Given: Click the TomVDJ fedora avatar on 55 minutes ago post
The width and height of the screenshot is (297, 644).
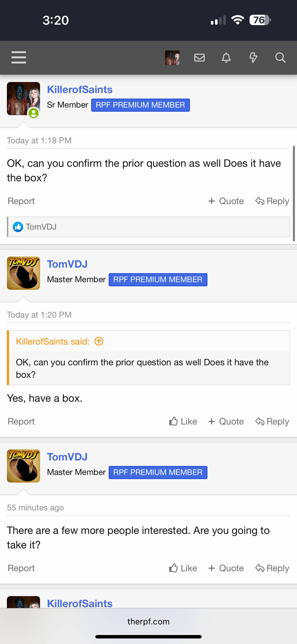Looking at the screenshot, I should (x=23, y=466).
